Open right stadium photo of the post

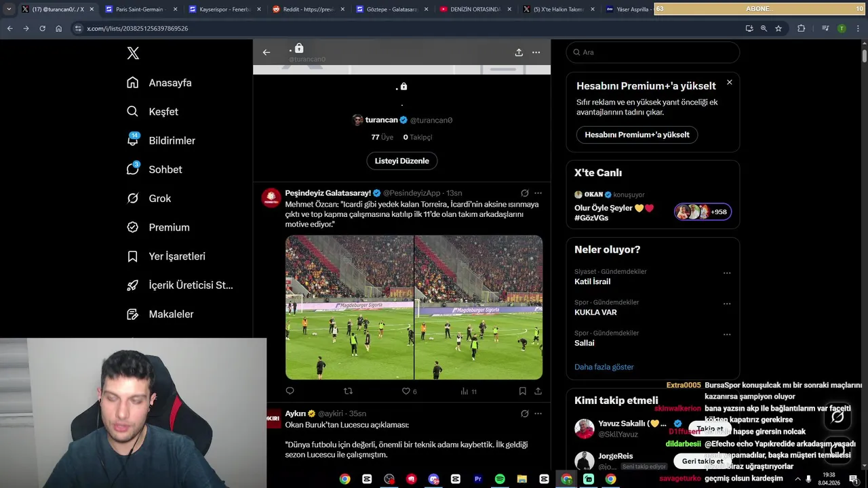tap(479, 307)
